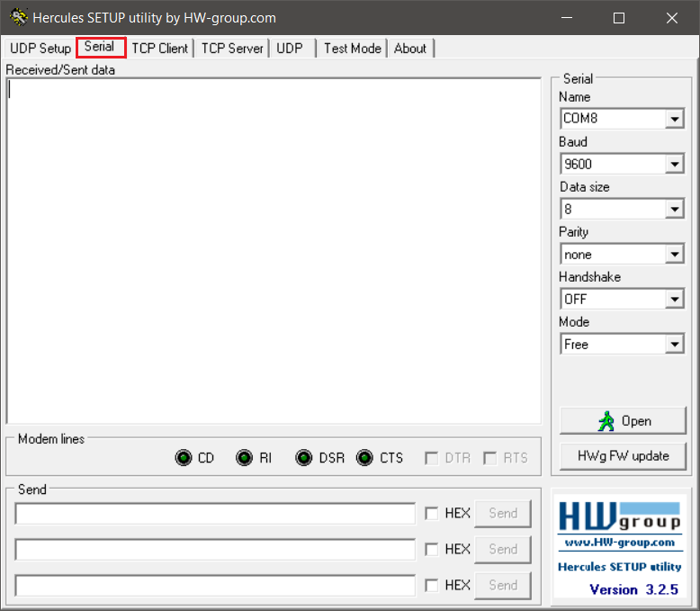Focus the third Send text field
Viewport: 700px width, 611px height.
(215, 586)
